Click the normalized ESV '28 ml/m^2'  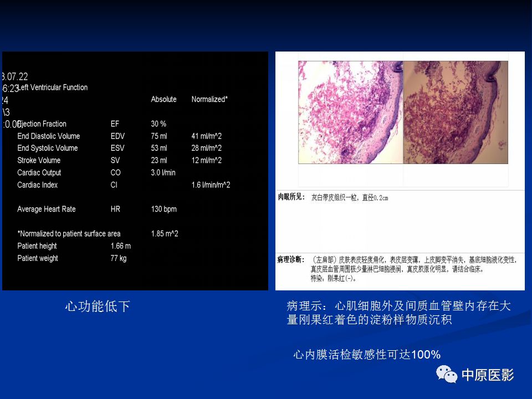coord(206,149)
